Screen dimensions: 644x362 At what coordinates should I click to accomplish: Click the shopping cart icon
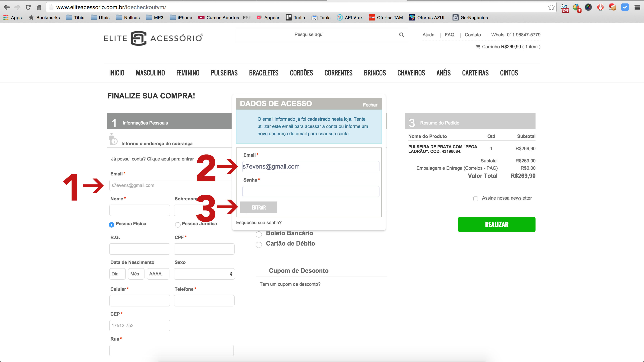click(477, 47)
